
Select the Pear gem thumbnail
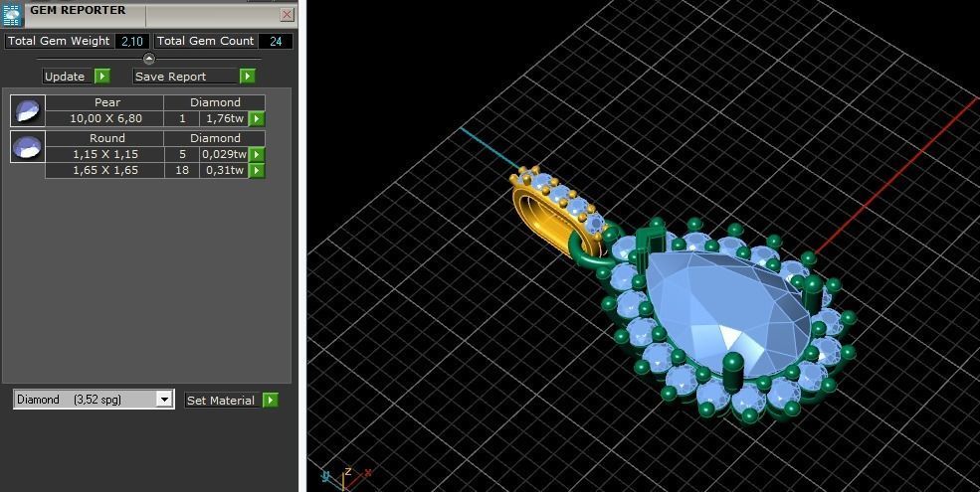[x=28, y=111]
